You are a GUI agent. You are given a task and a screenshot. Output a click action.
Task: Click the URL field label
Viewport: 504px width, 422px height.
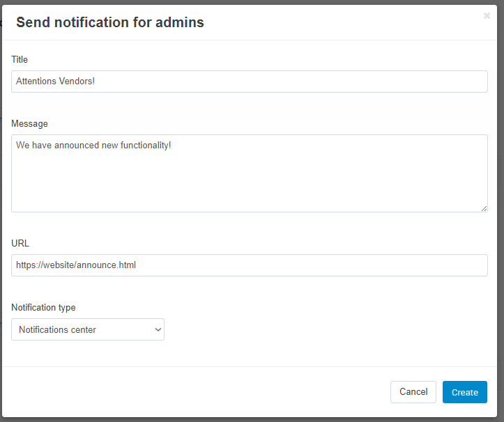pyautogui.click(x=20, y=243)
